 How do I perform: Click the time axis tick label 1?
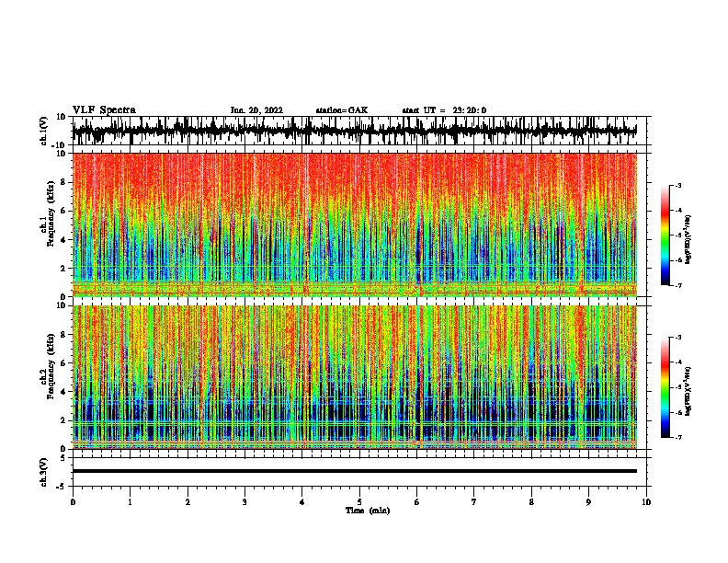tap(130, 501)
